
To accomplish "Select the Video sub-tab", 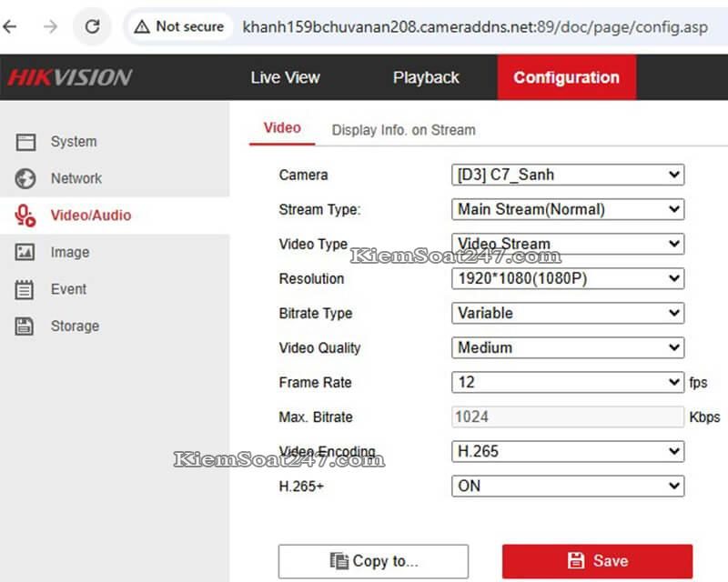I will click(282, 128).
